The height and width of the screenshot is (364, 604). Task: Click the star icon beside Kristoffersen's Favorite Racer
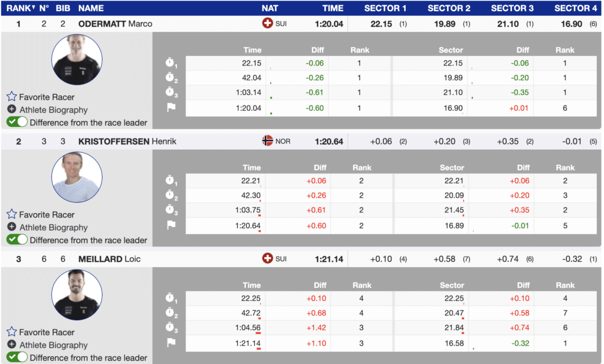pyautogui.click(x=12, y=214)
